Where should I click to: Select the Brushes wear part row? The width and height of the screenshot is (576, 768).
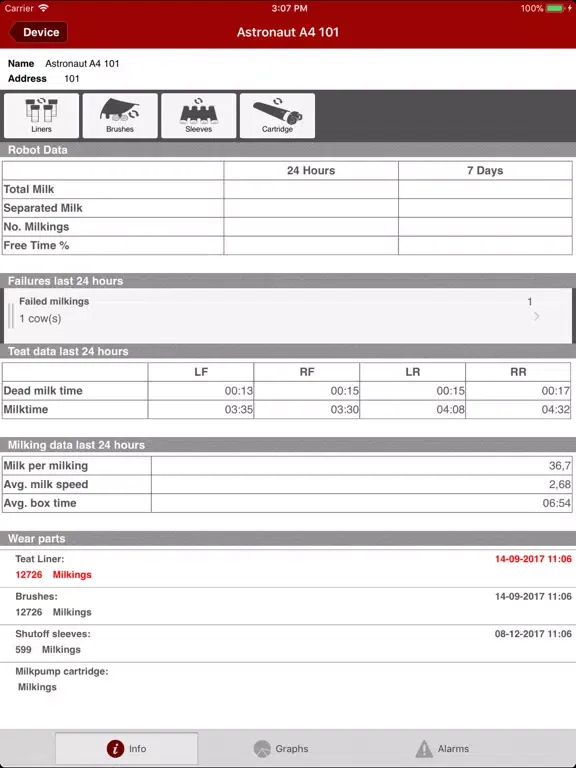(288, 604)
